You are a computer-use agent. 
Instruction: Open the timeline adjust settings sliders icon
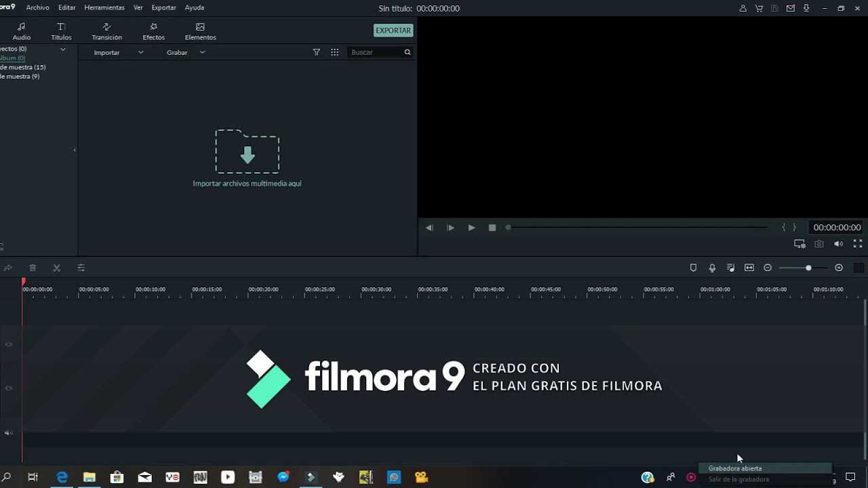pos(81,268)
